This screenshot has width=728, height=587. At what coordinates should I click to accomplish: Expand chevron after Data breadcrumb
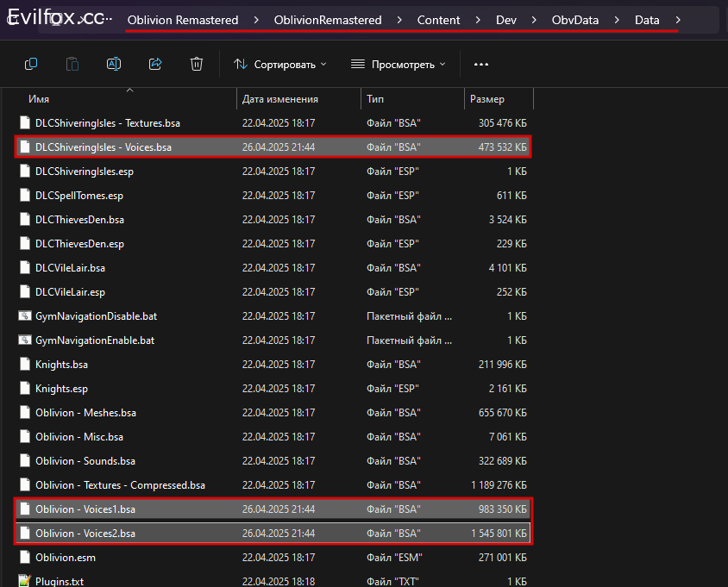(x=678, y=20)
